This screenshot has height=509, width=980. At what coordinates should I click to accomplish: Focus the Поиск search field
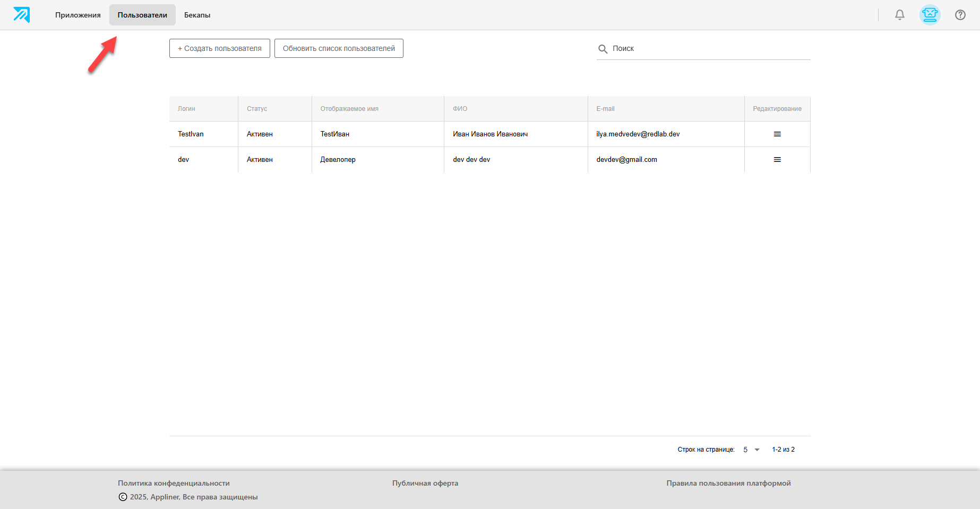(703, 48)
